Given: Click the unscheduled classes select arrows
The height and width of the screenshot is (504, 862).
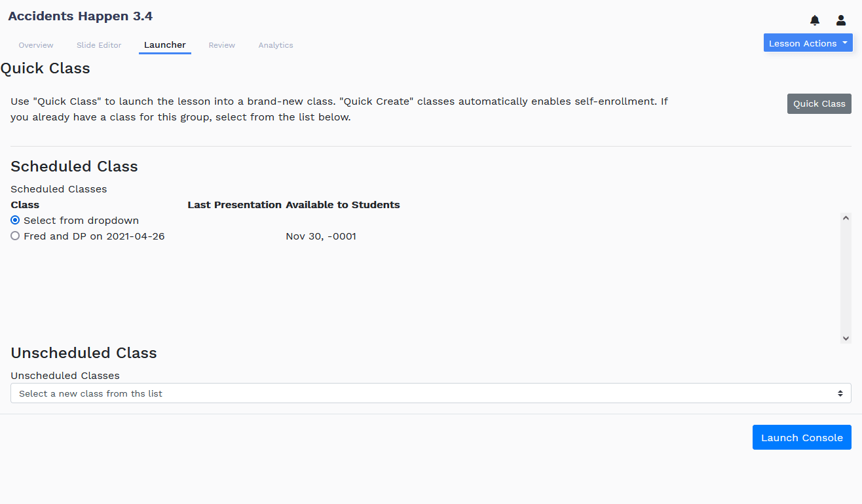Looking at the screenshot, I should tap(840, 393).
